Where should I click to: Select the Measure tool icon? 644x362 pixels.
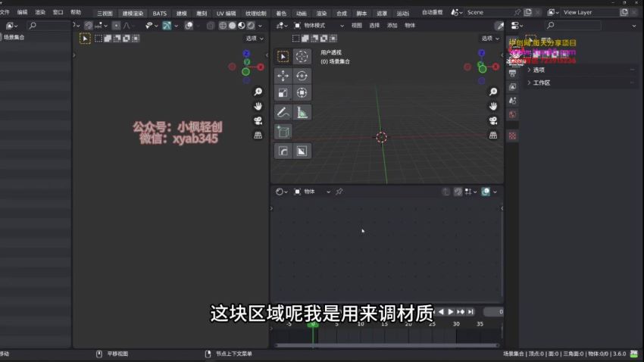tap(302, 113)
